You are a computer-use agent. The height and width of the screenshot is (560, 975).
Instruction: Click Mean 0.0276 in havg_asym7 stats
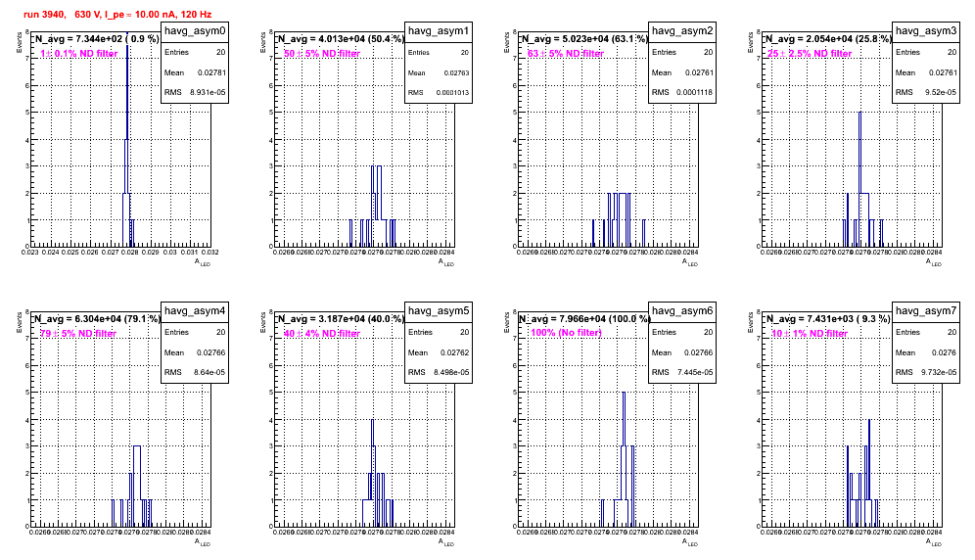tap(926, 352)
